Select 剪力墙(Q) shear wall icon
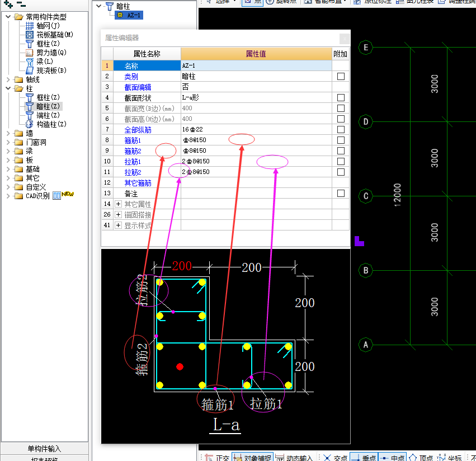 click(x=30, y=53)
